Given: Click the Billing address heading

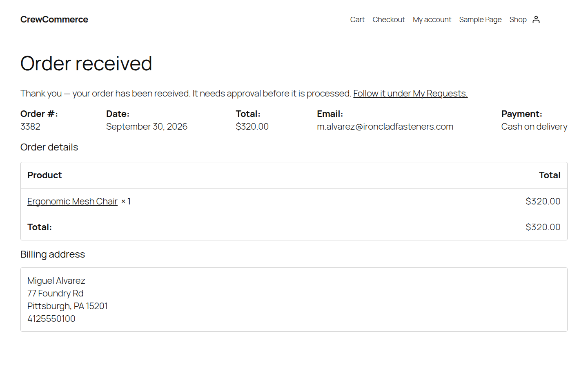Looking at the screenshot, I should pyautogui.click(x=53, y=254).
